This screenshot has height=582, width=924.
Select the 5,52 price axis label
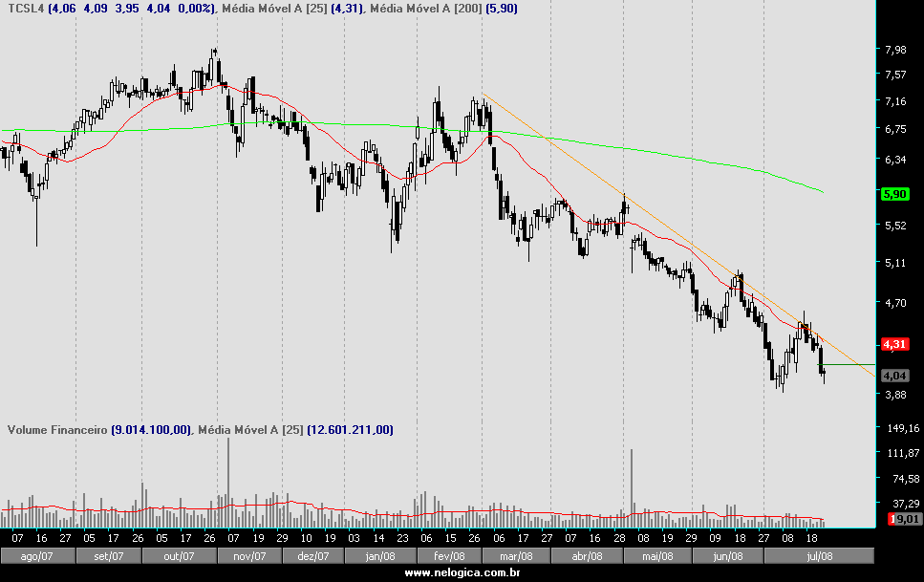895,226
